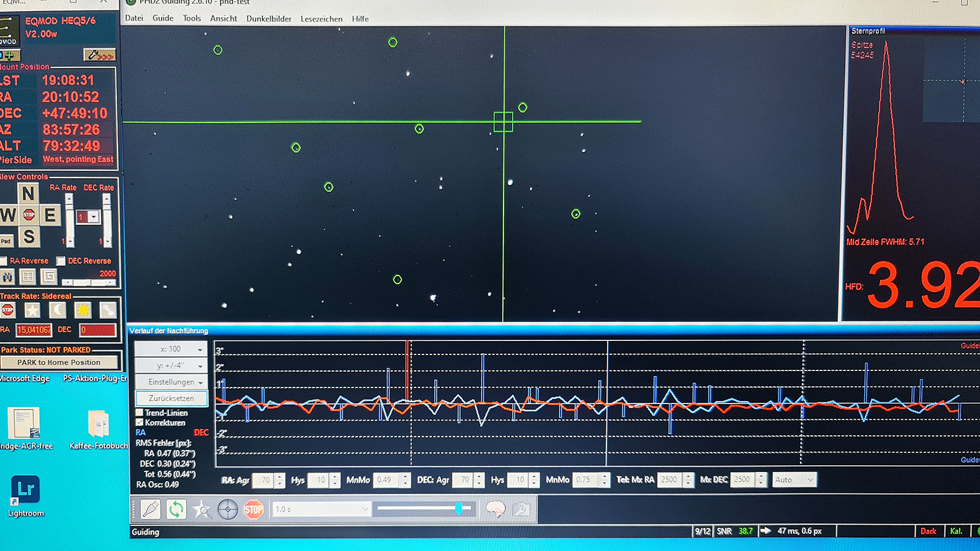Adjust RA Rate vertical slider

[x=69, y=220]
